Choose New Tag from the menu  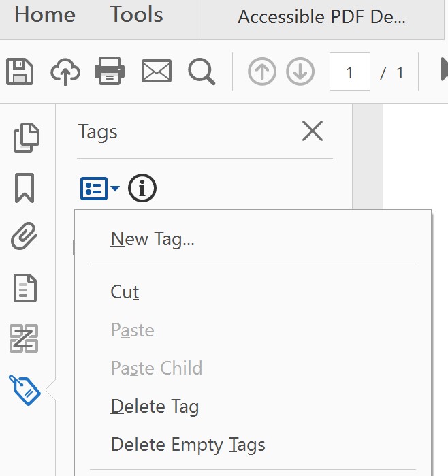[x=153, y=239]
